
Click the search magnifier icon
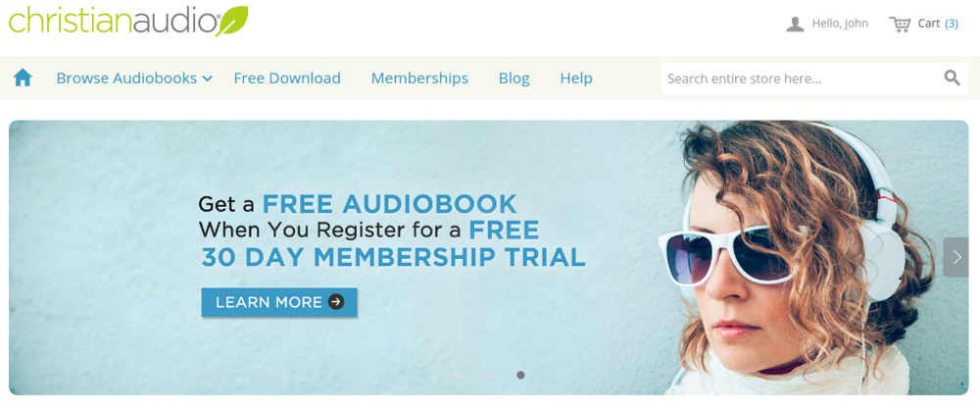click(952, 78)
